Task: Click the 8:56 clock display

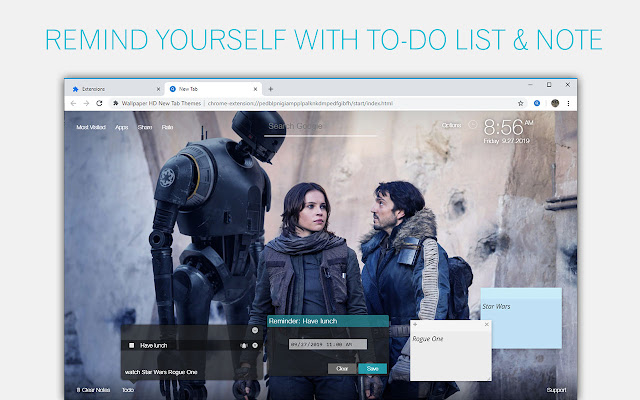Action: coord(503,127)
